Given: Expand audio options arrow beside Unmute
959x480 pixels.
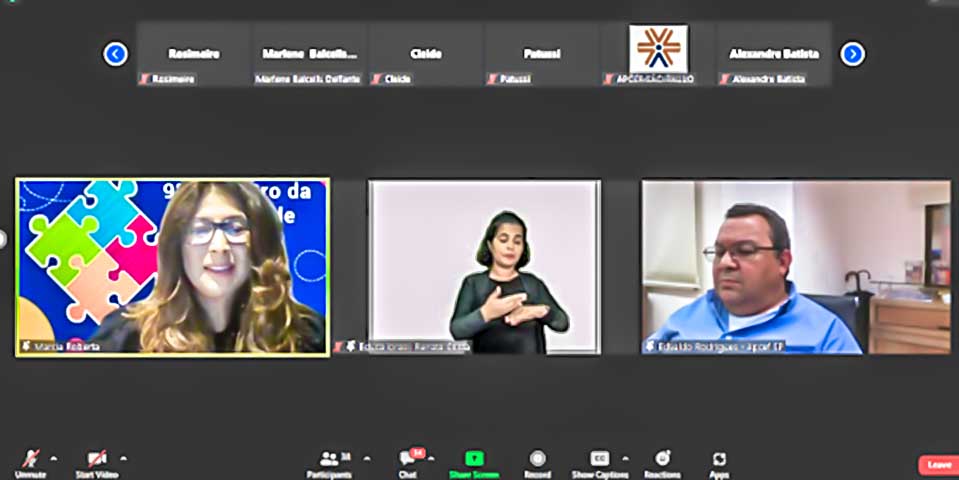Looking at the screenshot, I should 54,458.
